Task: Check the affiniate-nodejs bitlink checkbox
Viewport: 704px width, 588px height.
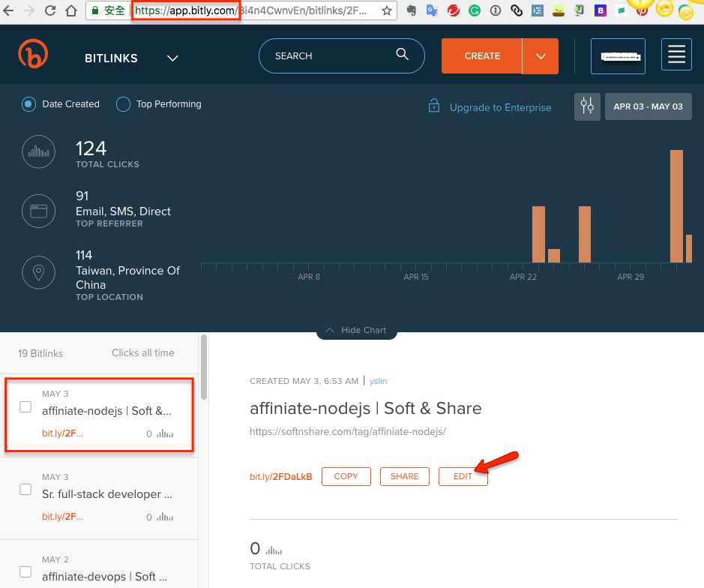Action: pos(25,406)
